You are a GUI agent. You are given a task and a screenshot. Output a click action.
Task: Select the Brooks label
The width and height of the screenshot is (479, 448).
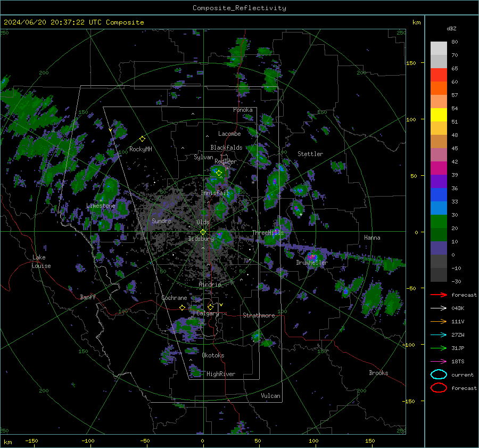tap(378, 373)
